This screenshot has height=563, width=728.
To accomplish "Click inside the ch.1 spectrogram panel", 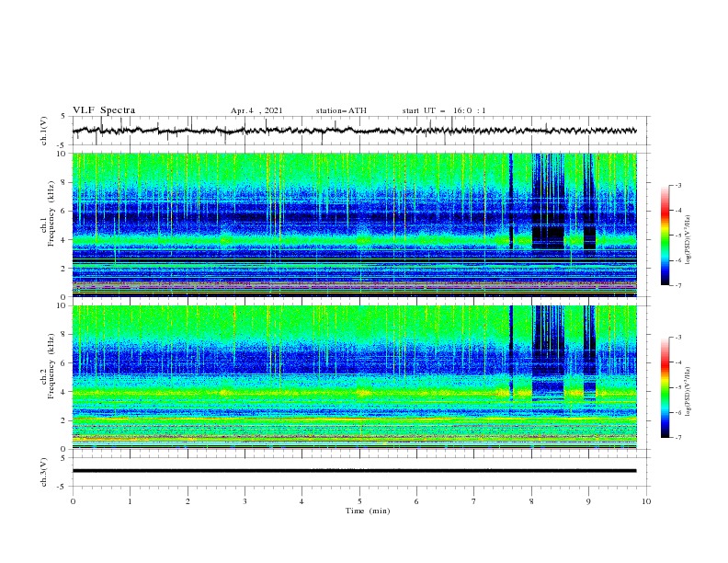I will [354, 224].
